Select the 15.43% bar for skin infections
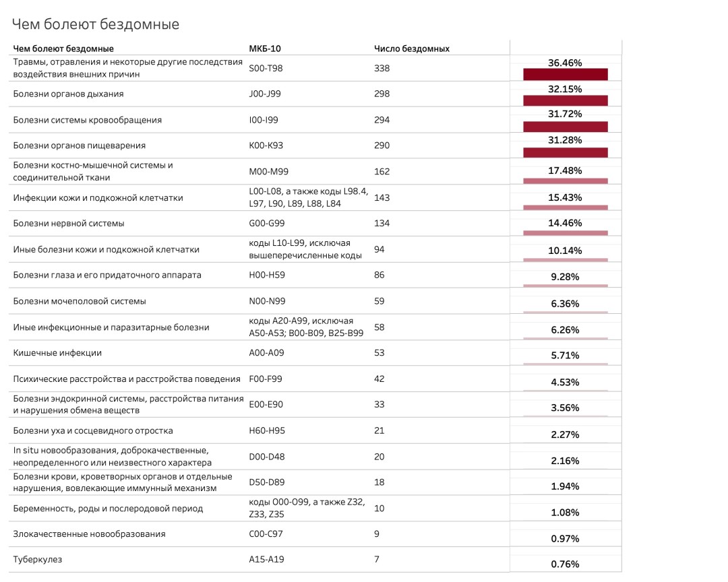728x582 pixels. coord(566,207)
